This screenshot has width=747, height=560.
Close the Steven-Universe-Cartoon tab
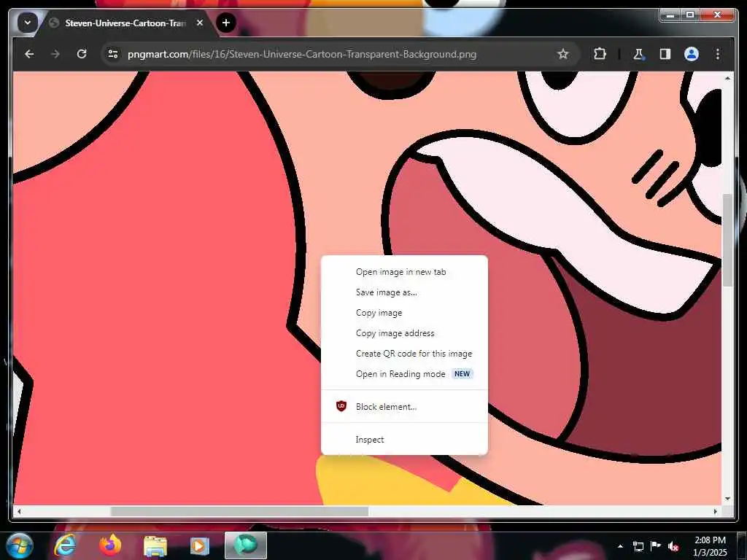pyautogui.click(x=200, y=23)
